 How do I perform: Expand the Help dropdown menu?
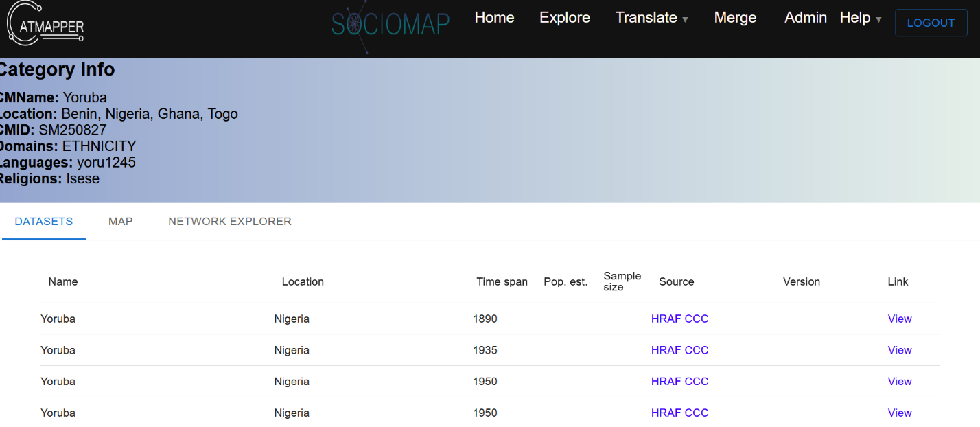coord(860,18)
